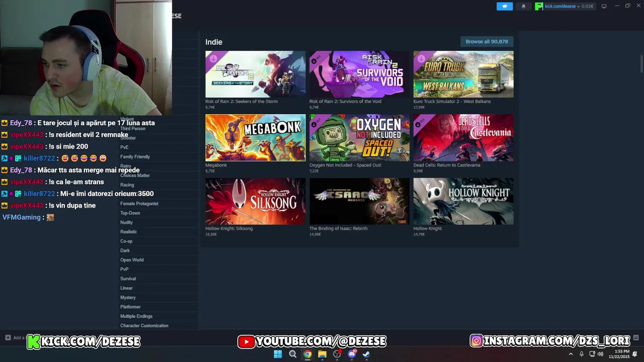Viewport: 644px width, 362px height.
Task: Click Browse all 90,878 indie games
Action: pyautogui.click(x=487, y=42)
